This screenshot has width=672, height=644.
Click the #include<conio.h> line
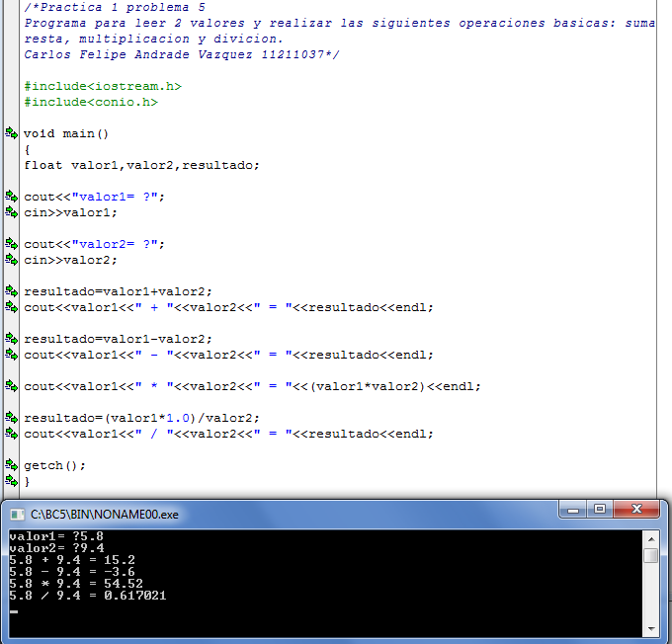pyautogui.click(x=91, y=102)
